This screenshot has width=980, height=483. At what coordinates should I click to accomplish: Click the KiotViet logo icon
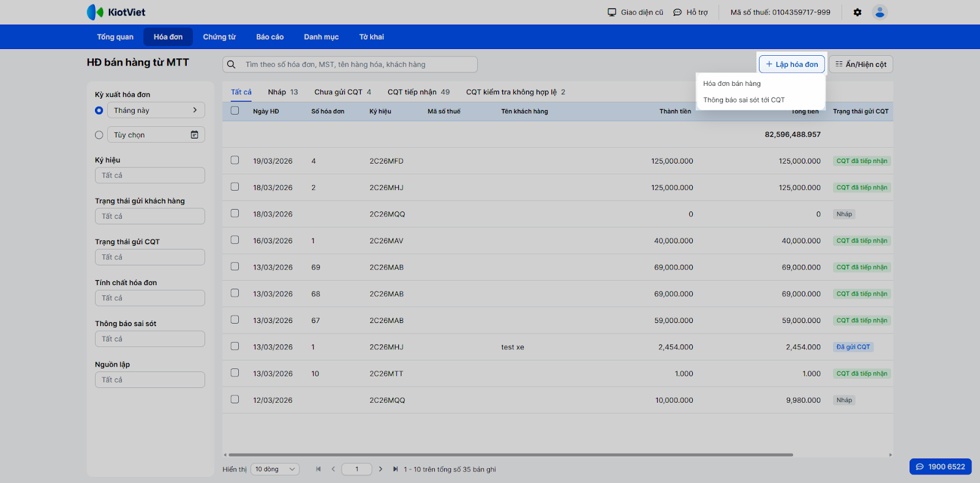95,12
